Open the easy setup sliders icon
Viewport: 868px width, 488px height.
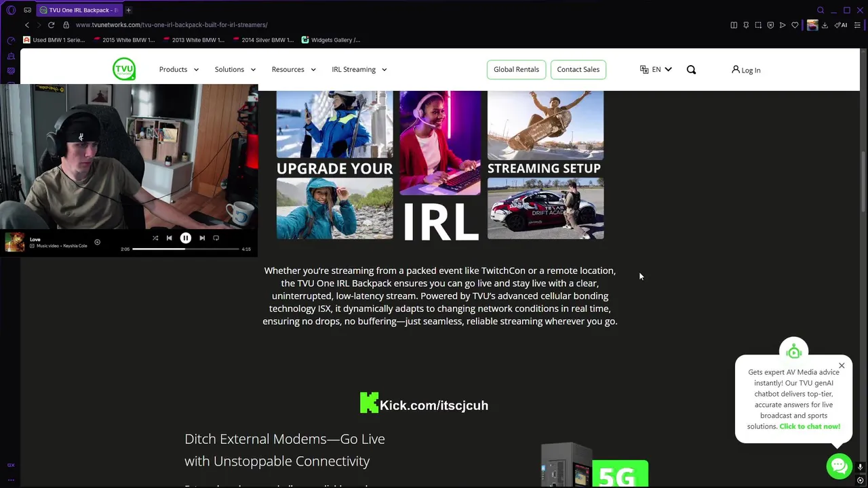858,25
